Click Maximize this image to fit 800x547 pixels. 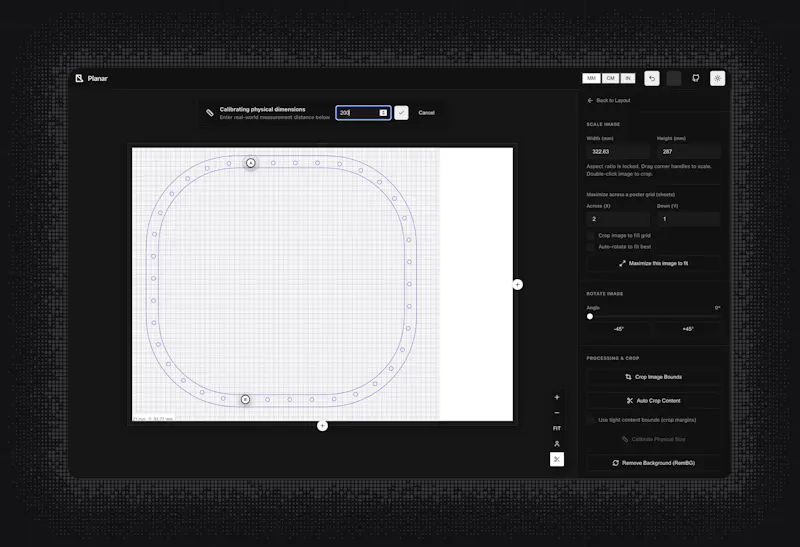[653, 263]
